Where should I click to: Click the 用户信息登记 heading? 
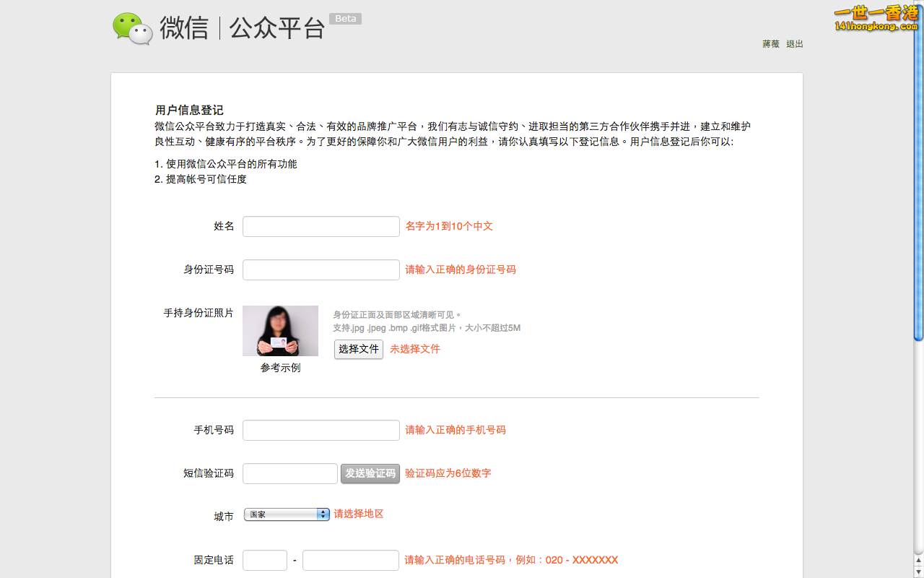(x=189, y=111)
